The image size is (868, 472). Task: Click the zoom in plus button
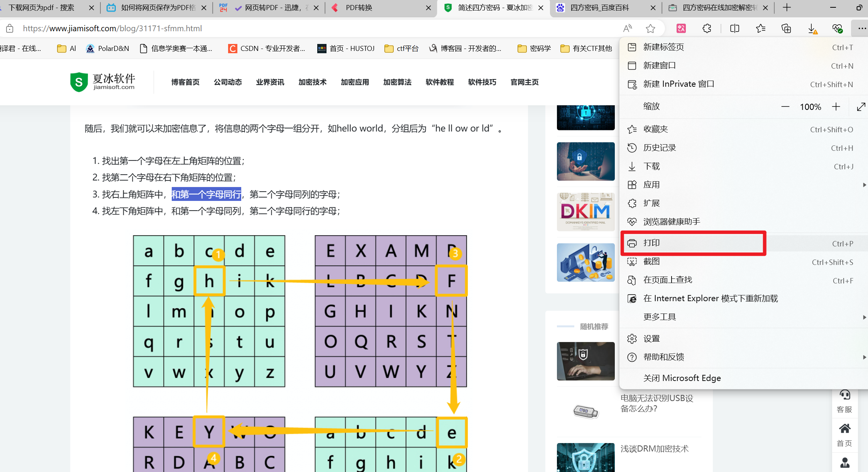(x=836, y=107)
